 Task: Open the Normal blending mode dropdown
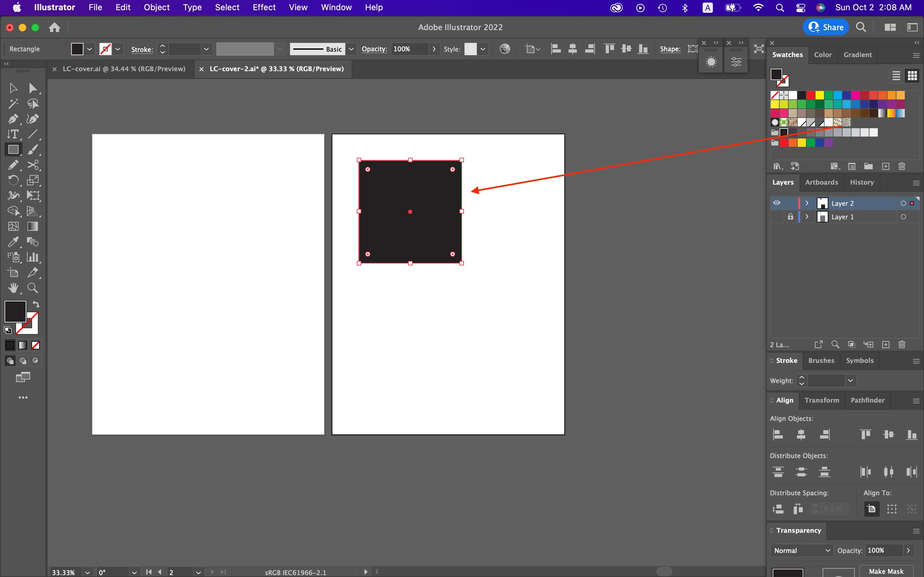(802, 550)
